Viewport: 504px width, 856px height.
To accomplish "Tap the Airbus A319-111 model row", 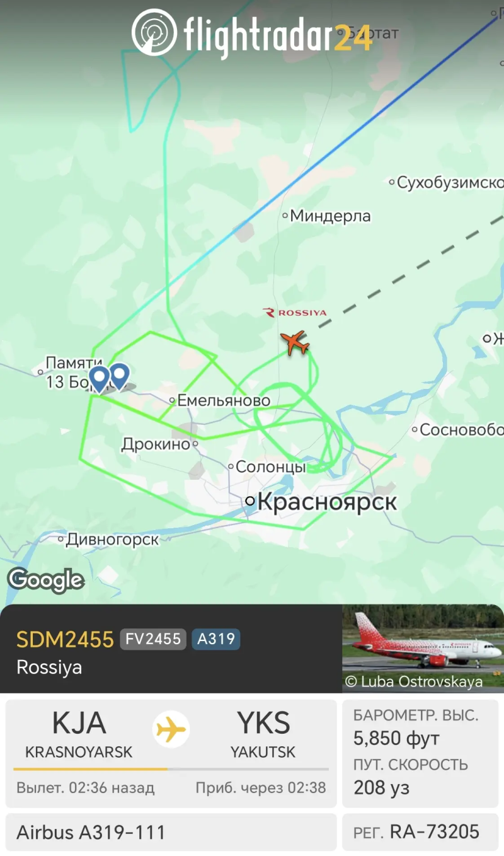I will [171, 832].
